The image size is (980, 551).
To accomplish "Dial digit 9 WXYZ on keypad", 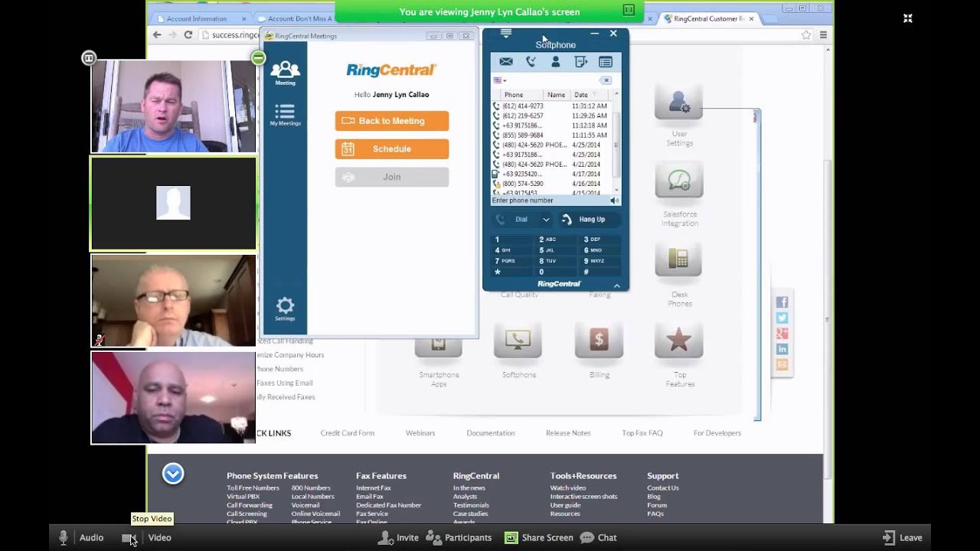I will tap(600, 261).
